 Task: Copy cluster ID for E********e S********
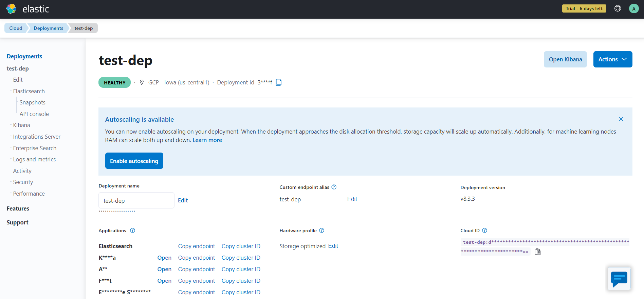coord(241,292)
